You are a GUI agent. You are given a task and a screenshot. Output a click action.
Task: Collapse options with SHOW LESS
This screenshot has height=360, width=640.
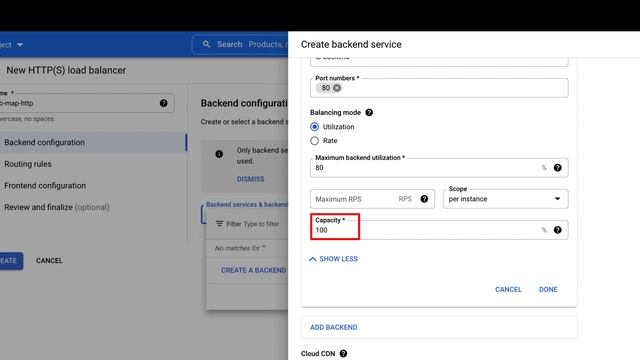click(333, 259)
